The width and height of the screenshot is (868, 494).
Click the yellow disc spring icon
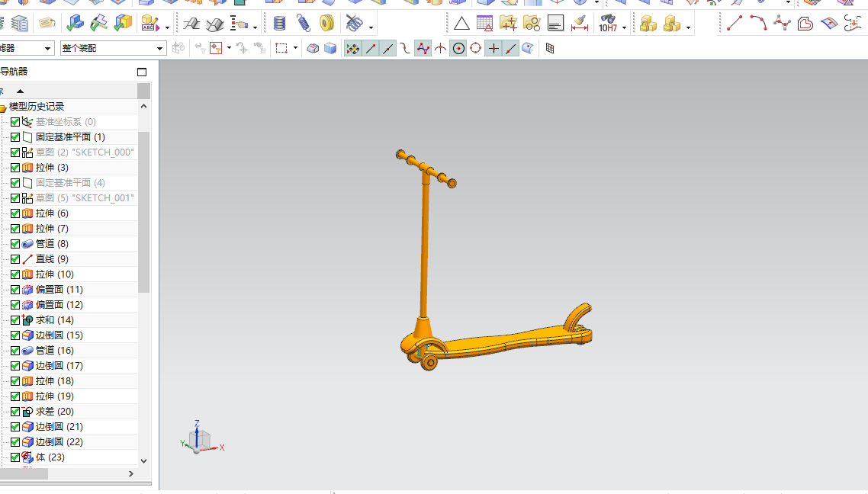tap(327, 23)
